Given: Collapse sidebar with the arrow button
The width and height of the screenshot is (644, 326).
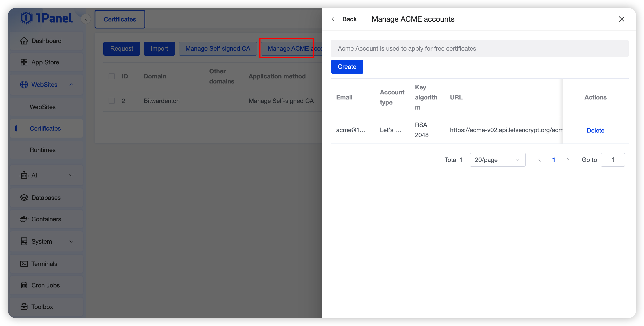Looking at the screenshot, I should pos(86,19).
